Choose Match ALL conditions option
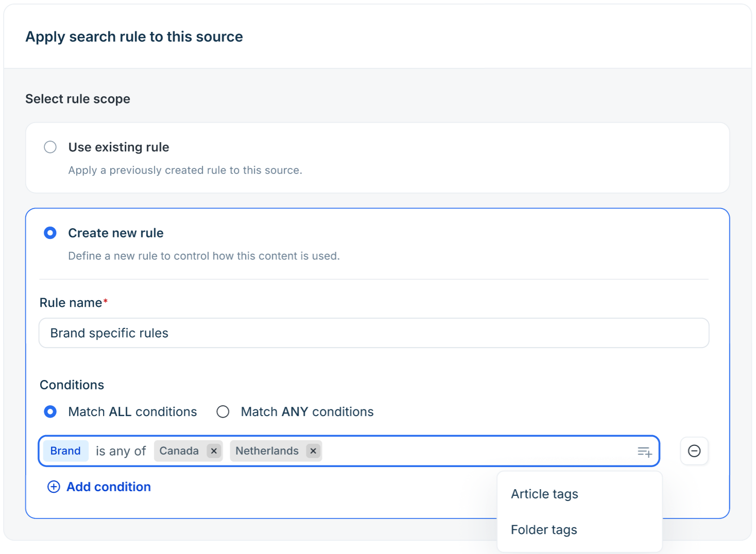Viewport: 756px width, 554px height. pos(50,412)
